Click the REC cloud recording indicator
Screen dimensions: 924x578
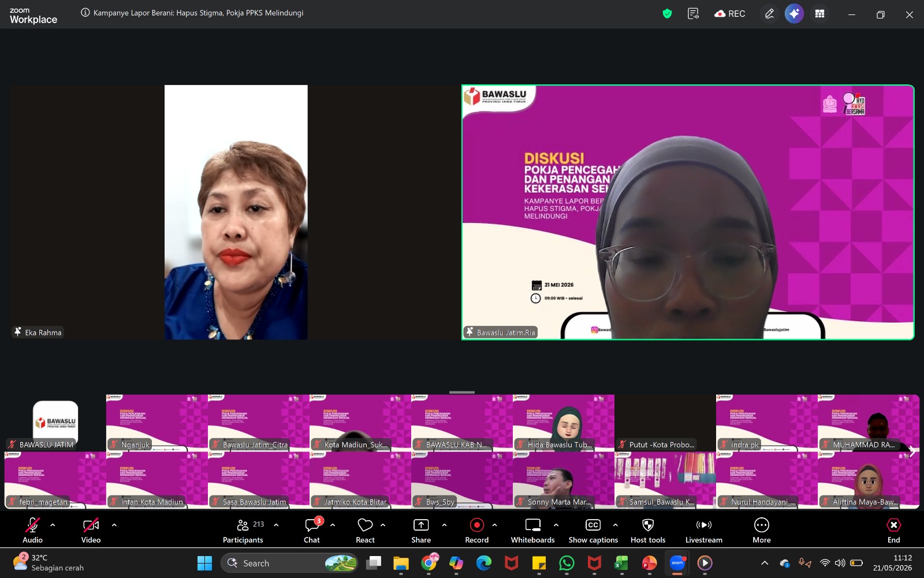pos(730,14)
